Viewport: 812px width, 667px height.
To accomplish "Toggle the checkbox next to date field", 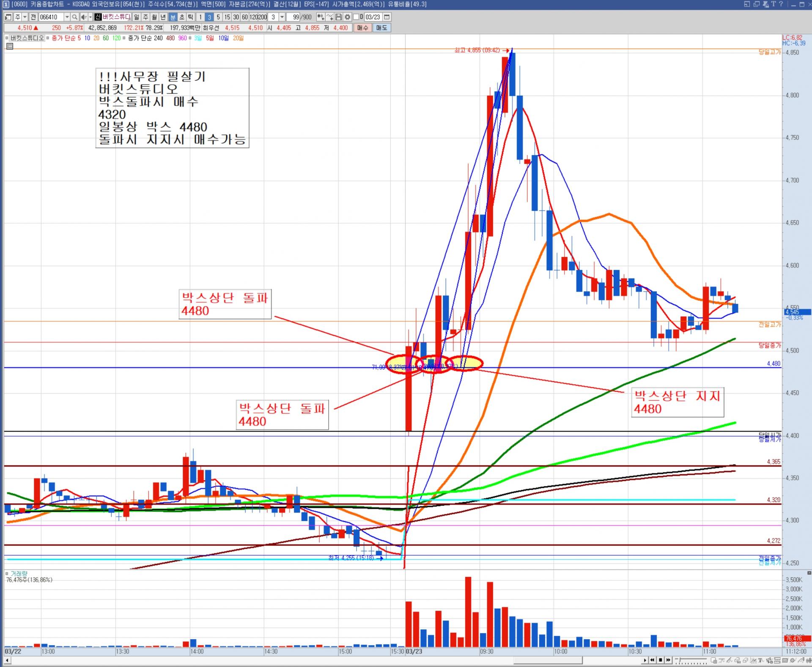I will 356,17.
